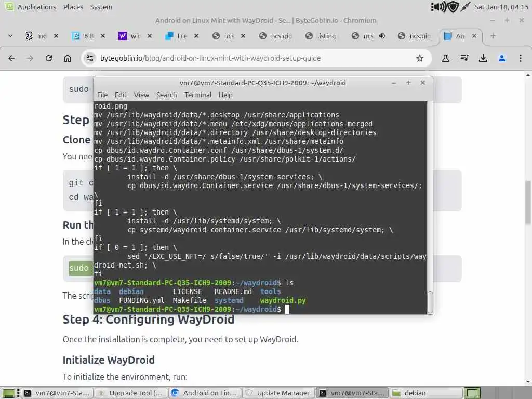Switch to the 'Ind' browser tab
This screenshot has height=399, width=532.
click(x=36, y=36)
